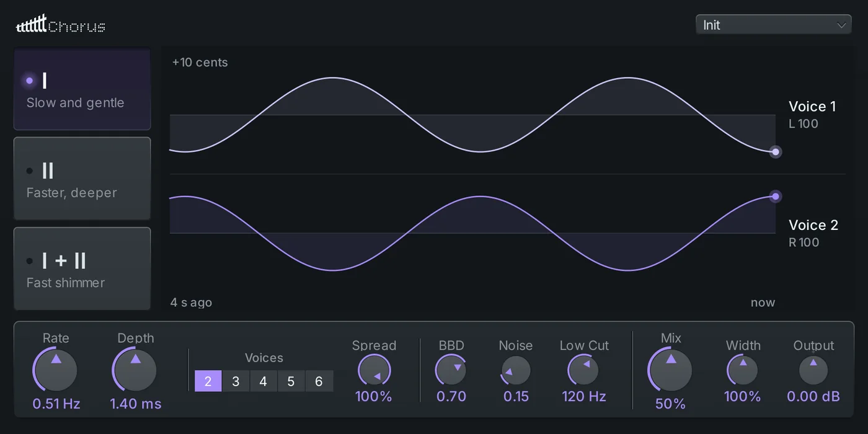Viewport: 868px width, 434px height.
Task: Click the Voice 1 waveform endpoint dot
Action: click(775, 152)
